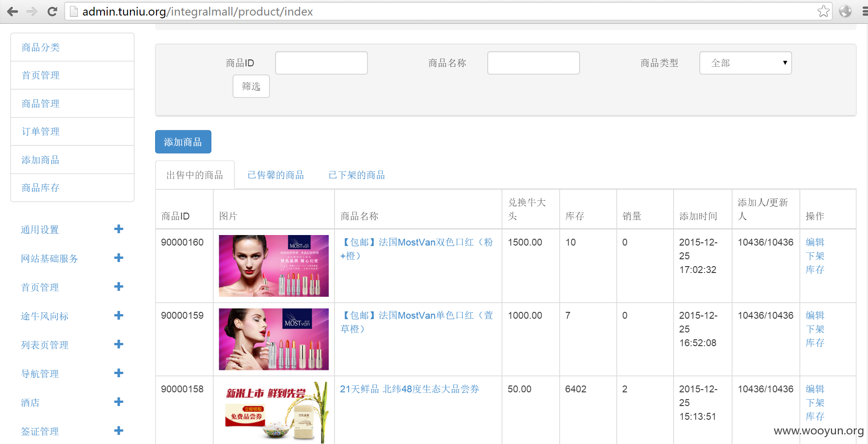Bookmark page with star icon
This screenshot has height=444, width=868.
coord(823,11)
